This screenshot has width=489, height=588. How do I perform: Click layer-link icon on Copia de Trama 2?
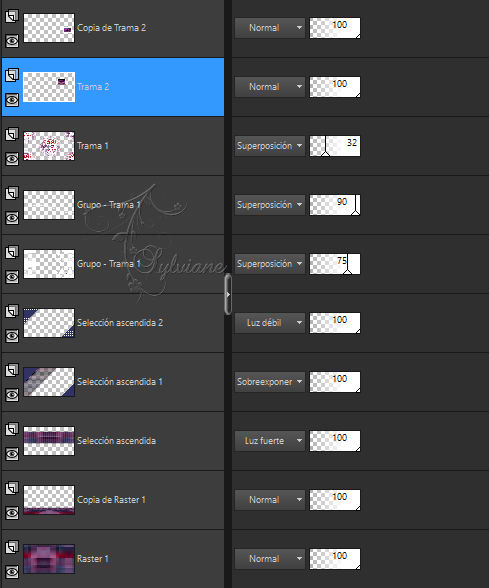point(12,16)
